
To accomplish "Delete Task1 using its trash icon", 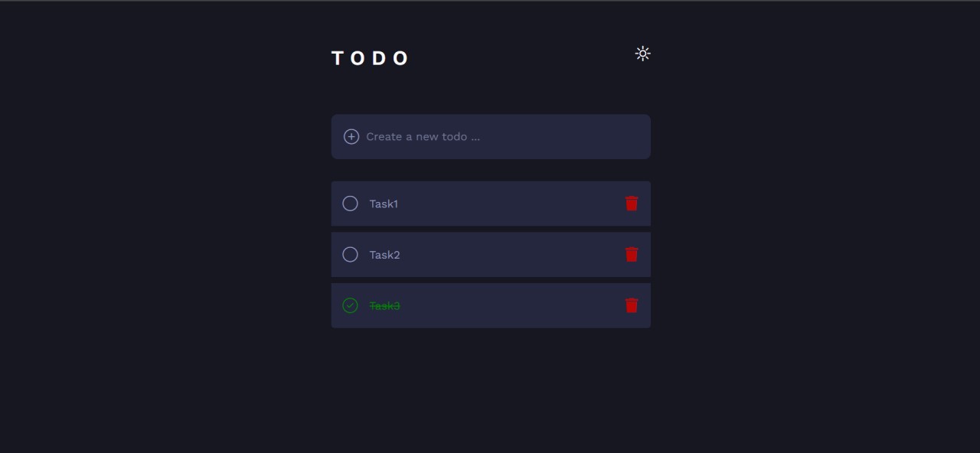I will coord(632,204).
